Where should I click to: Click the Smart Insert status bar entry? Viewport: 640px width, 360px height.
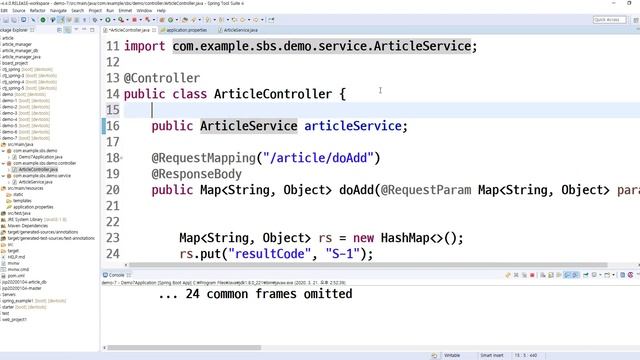click(x=492, y=356)
